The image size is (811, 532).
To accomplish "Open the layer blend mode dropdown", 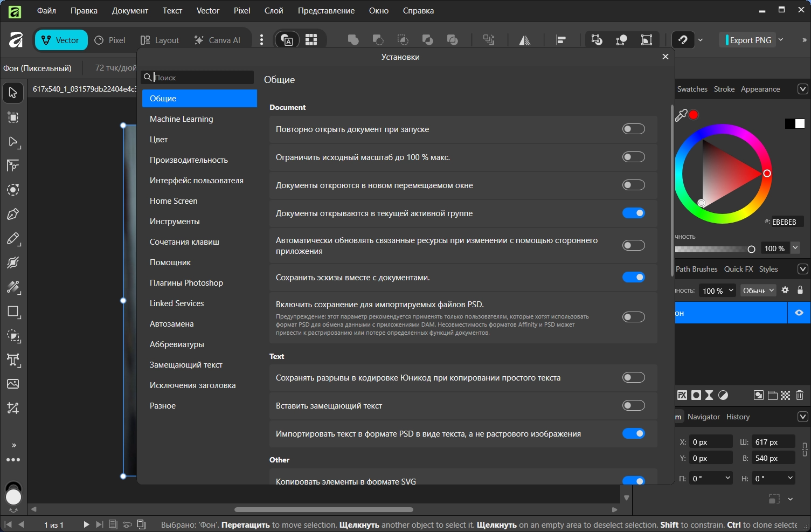I will [758, 291].
